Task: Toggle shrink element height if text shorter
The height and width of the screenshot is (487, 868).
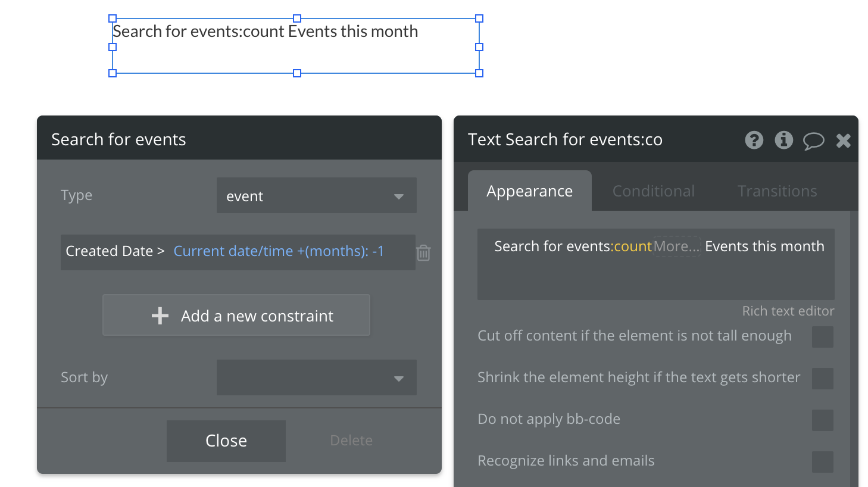Action: pos(822,379)
